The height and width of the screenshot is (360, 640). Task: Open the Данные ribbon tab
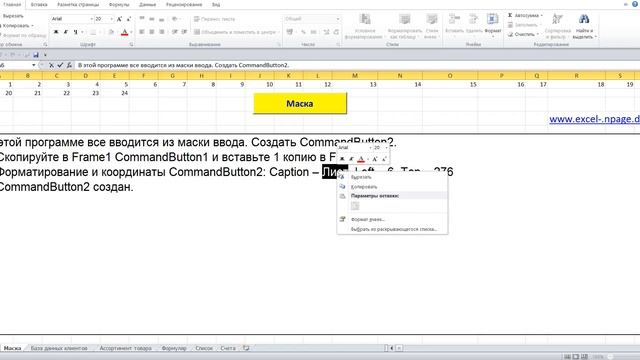coord(147,4)
